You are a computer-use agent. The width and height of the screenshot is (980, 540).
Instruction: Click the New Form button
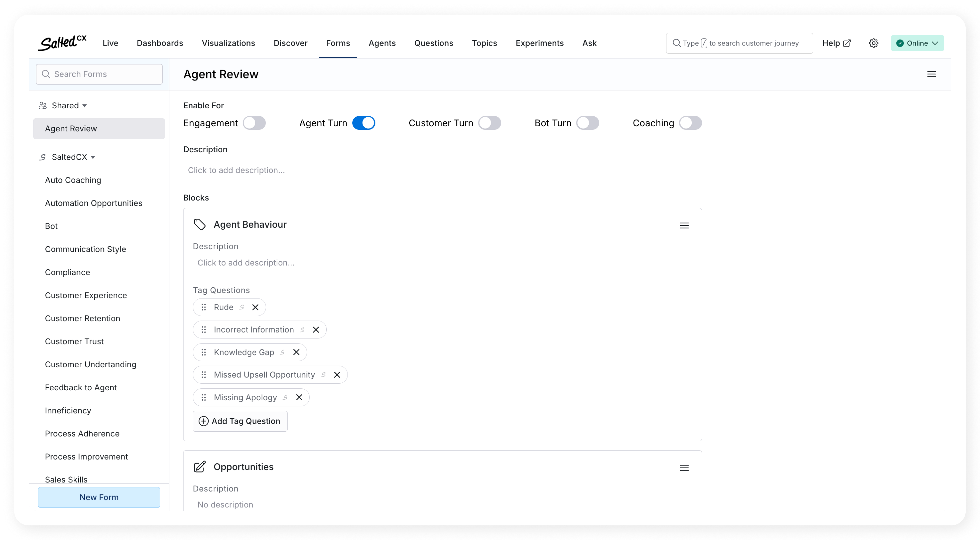click(x=99, y=497)
